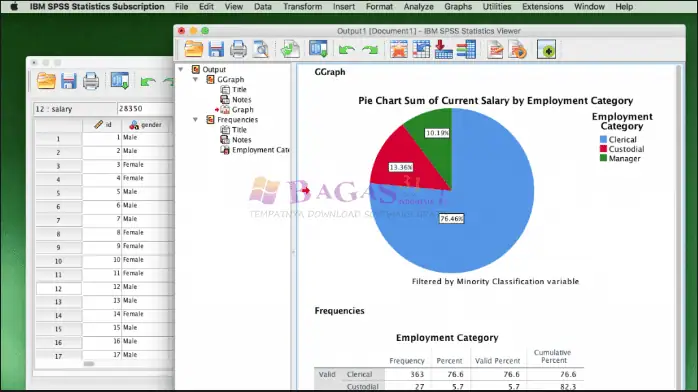This screenshot has width=698, height=392.
Task: Open the Apple menu
Action: 14,7
